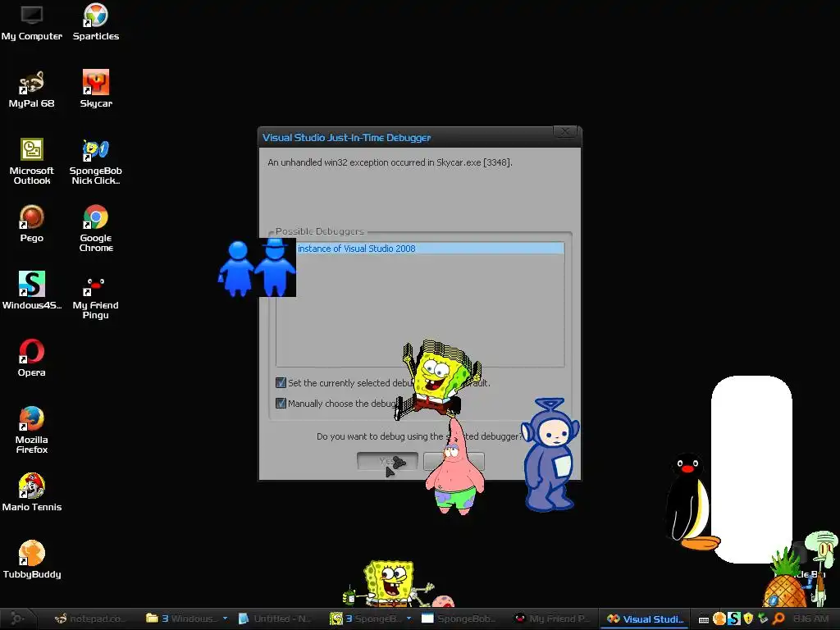Click the Yes button in debugger dialog
The height and width of the screenshot is (630, 840).
387,461
